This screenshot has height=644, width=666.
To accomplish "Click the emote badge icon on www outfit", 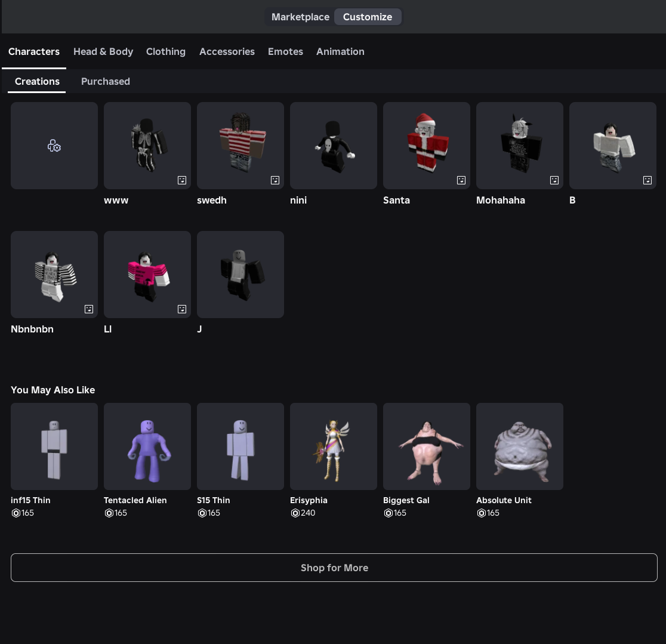I will coord(182,180).
